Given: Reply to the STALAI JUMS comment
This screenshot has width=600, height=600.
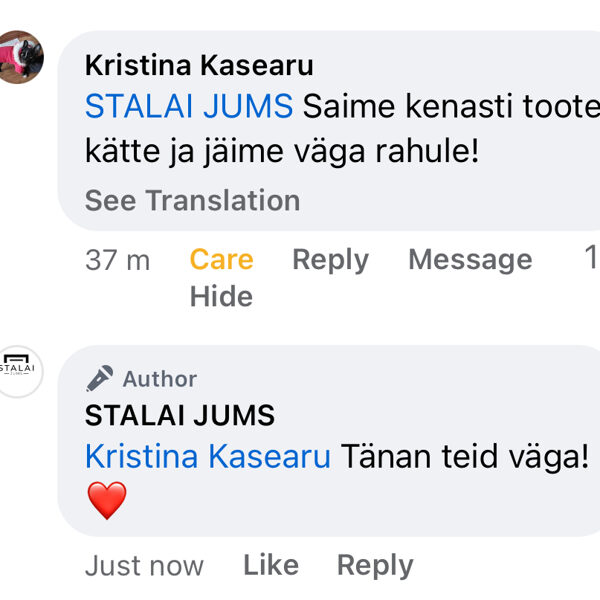Looking at the screenshot, I should click(375, 565).
